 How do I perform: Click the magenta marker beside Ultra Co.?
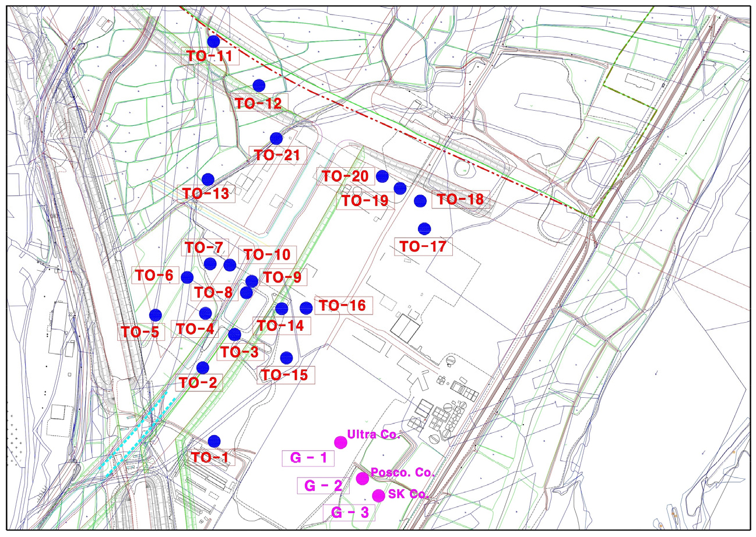340,442
